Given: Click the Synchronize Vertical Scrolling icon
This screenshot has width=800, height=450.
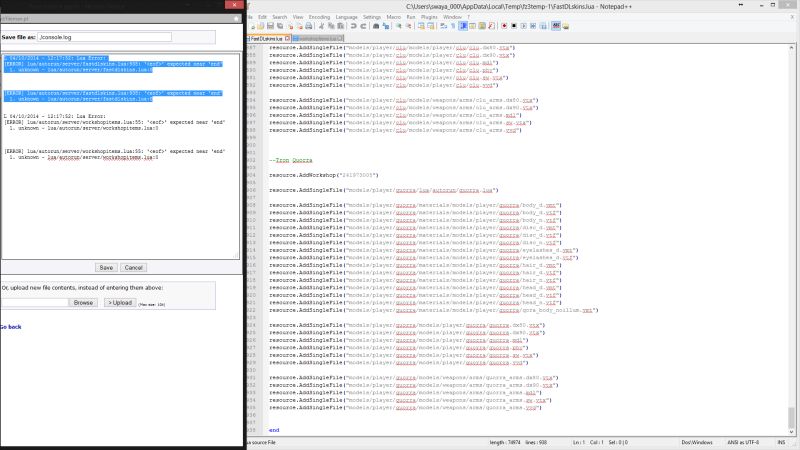Looking at the screenshot, I should tap(421, 26).
